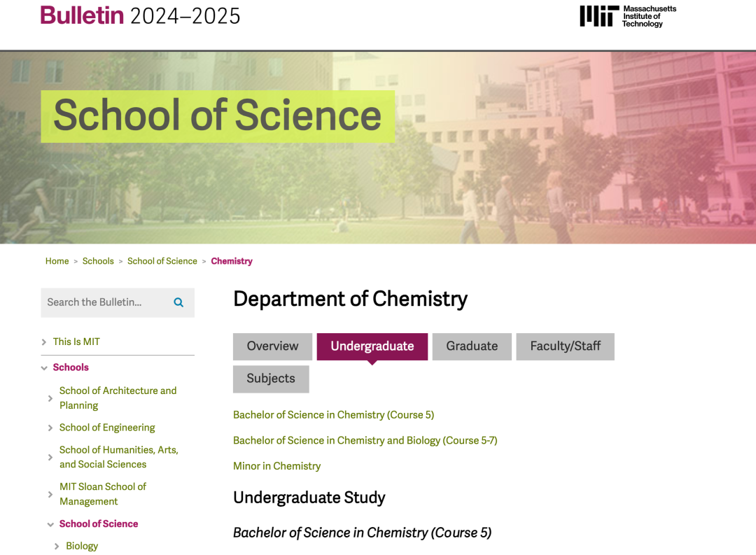Click the search magnifier icon
Screen dimensions: 756x555
click(x=178, y=302)
